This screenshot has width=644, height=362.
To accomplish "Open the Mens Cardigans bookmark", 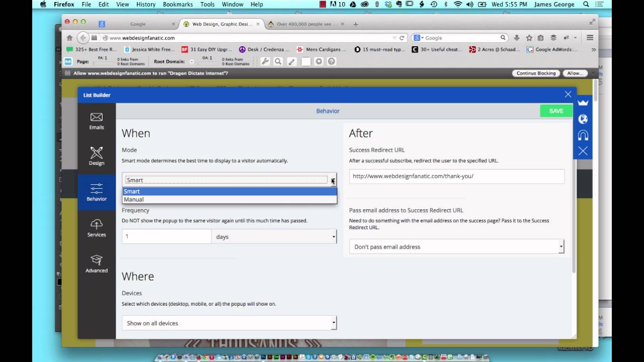I will click(322, 50).
